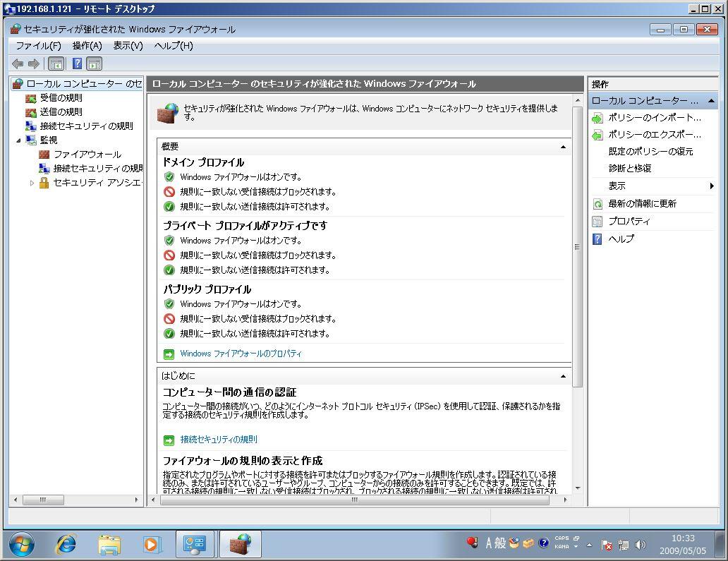This screenshot has height=561, width=728.
Task: Open the ヘルプ(H) menu
Action: click(174, 45)
